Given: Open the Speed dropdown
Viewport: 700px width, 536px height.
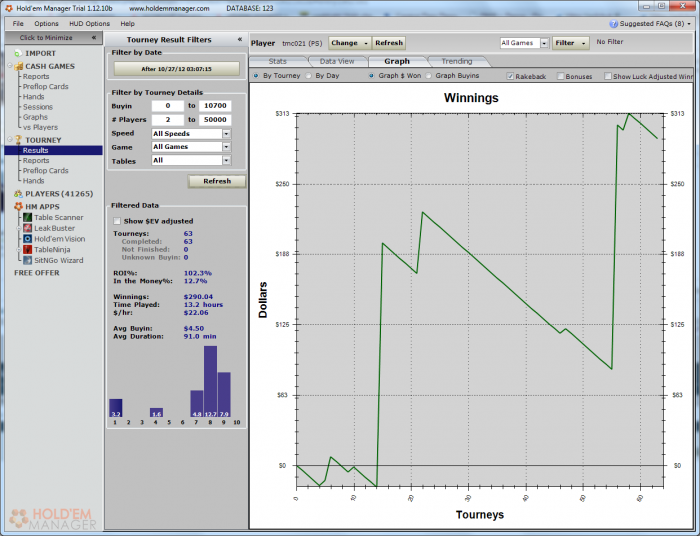Looking at the screenshot, I should (x=226, y=133).
